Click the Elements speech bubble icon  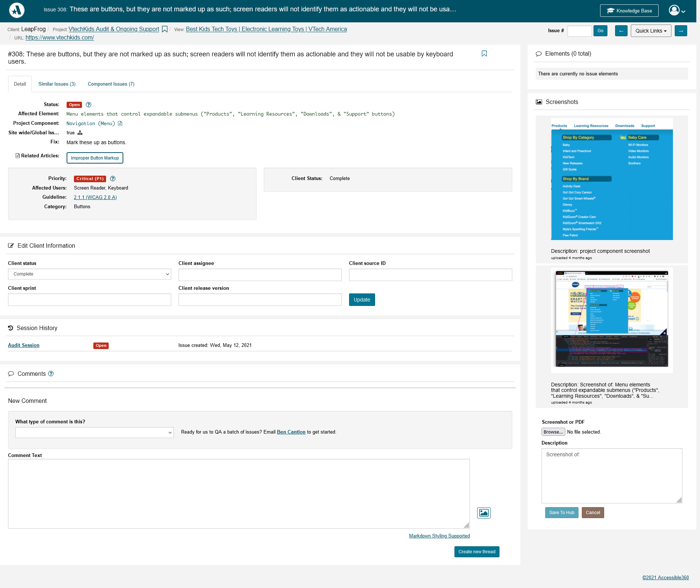[x=539, y=54]
